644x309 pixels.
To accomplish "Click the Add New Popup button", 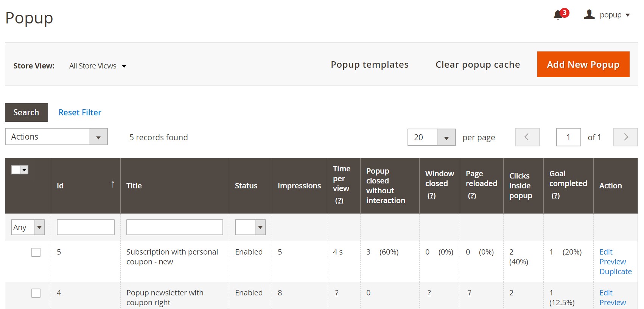I will [583, 65].
